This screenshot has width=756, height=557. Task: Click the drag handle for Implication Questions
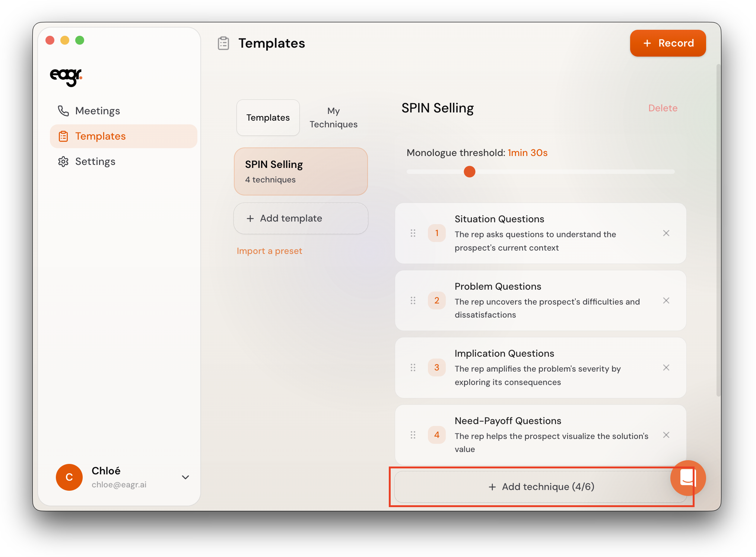pos(413,368)
